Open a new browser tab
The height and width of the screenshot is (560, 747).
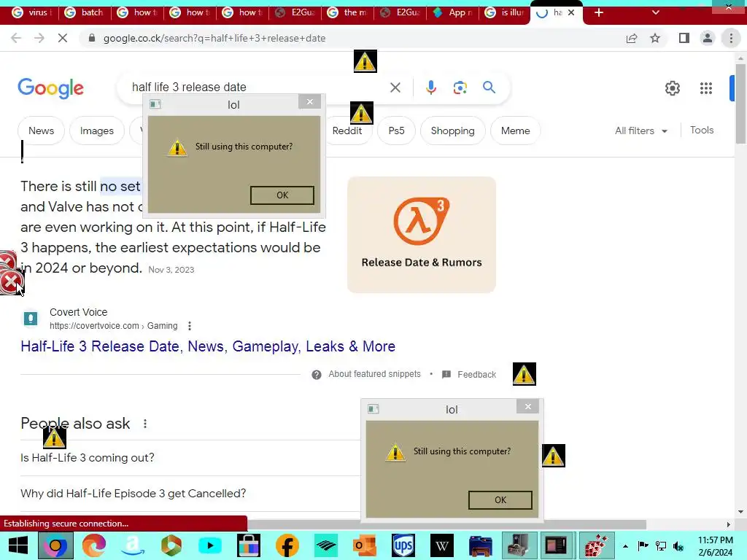pos(599,12)
